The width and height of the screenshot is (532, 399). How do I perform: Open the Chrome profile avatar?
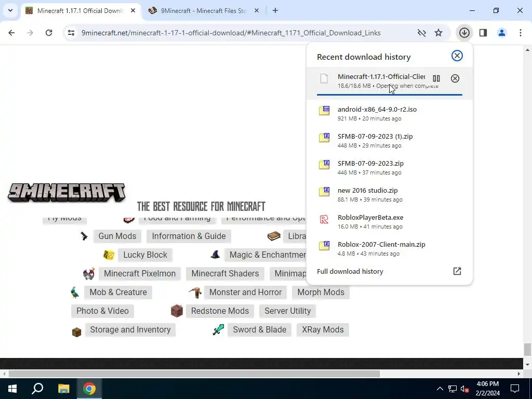(x=501, y=33)
